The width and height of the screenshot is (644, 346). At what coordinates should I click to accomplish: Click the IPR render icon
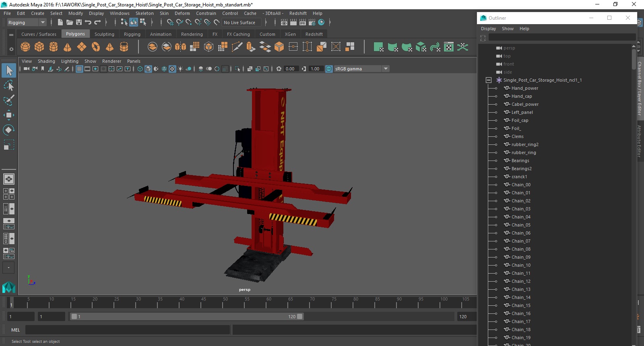303,23
